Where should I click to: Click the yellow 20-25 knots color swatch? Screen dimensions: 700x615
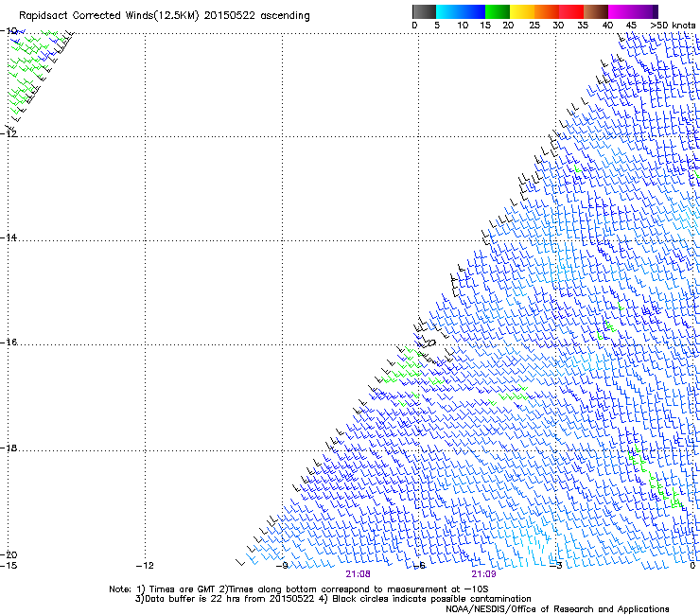coord(522,11)
